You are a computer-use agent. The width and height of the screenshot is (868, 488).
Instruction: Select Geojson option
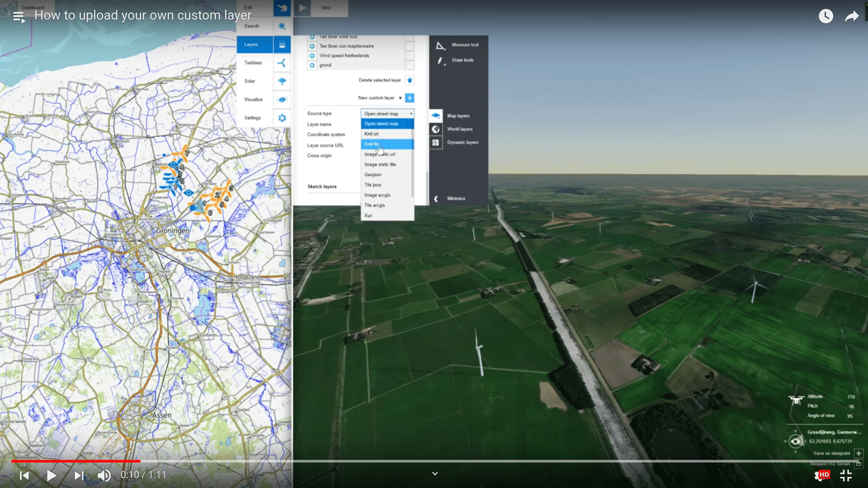tap(387, 175)
